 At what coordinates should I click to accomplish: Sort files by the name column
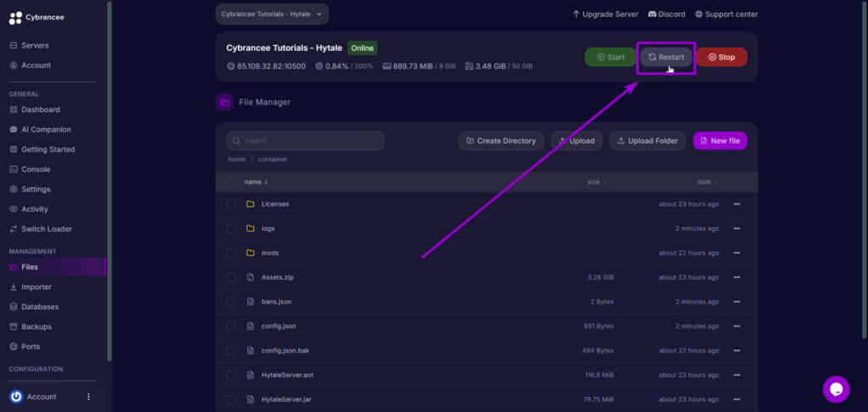[x=255, y=182]
